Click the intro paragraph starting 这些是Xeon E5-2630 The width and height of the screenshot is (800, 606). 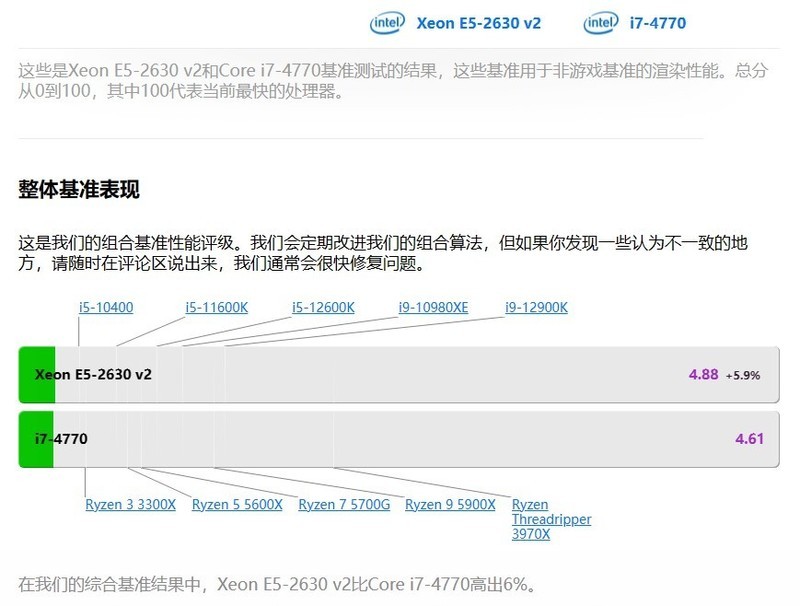pyautogui.click(x=393, y=81)
